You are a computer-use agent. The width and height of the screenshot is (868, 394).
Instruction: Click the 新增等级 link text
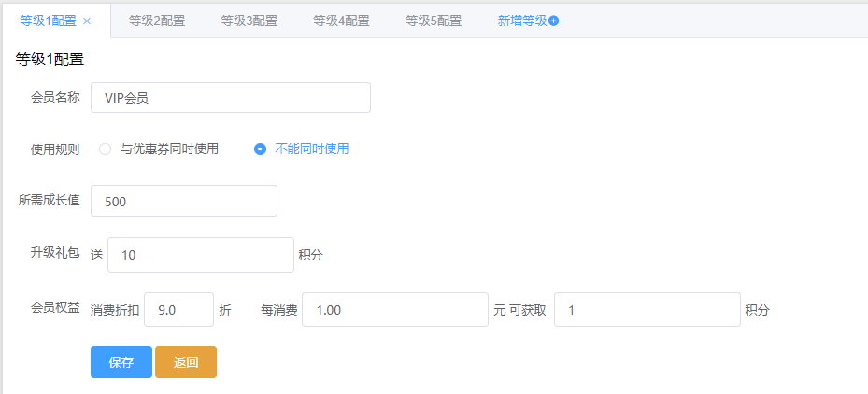point(522,21)
